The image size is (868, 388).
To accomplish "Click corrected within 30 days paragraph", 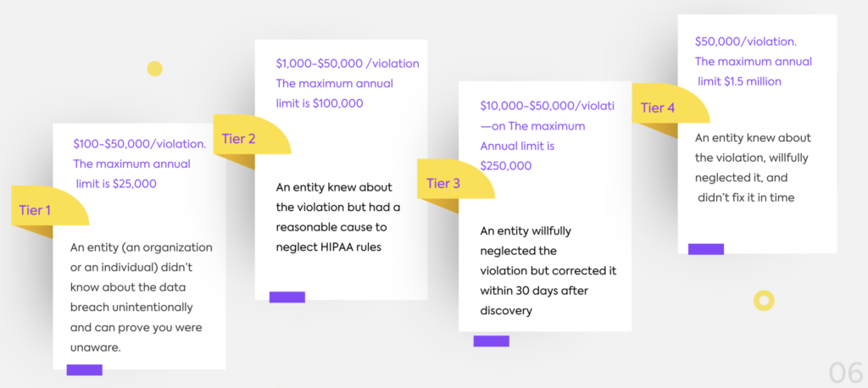I will point(548,270).
